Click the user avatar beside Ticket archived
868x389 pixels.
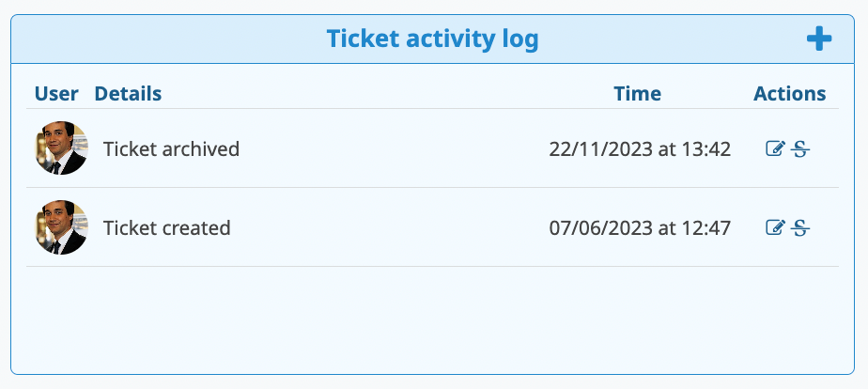pos(61,148)
